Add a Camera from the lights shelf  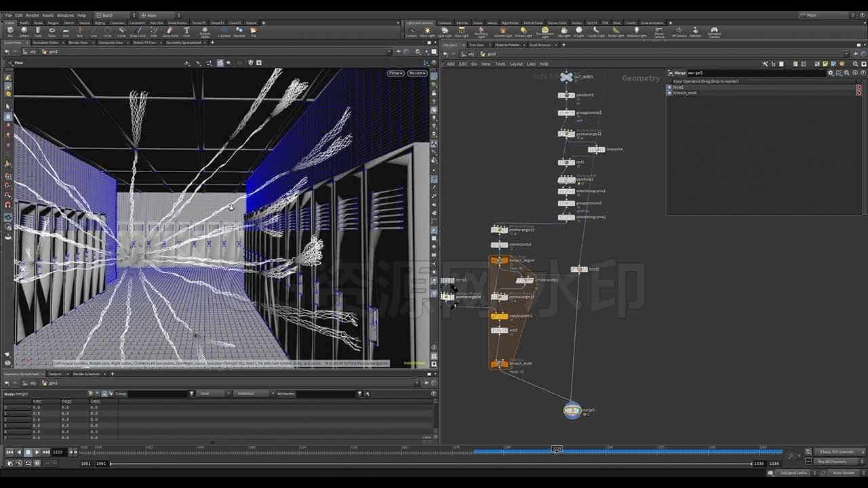tap(412, 31)
